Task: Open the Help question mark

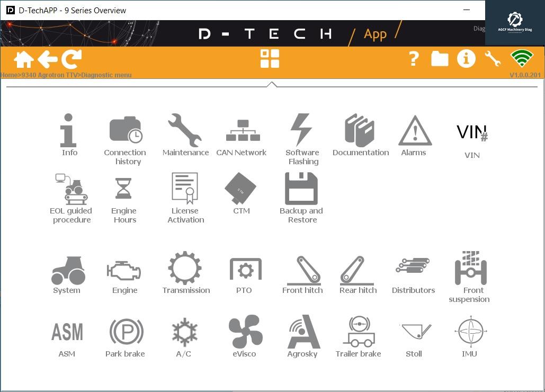Action: point(413,59)
